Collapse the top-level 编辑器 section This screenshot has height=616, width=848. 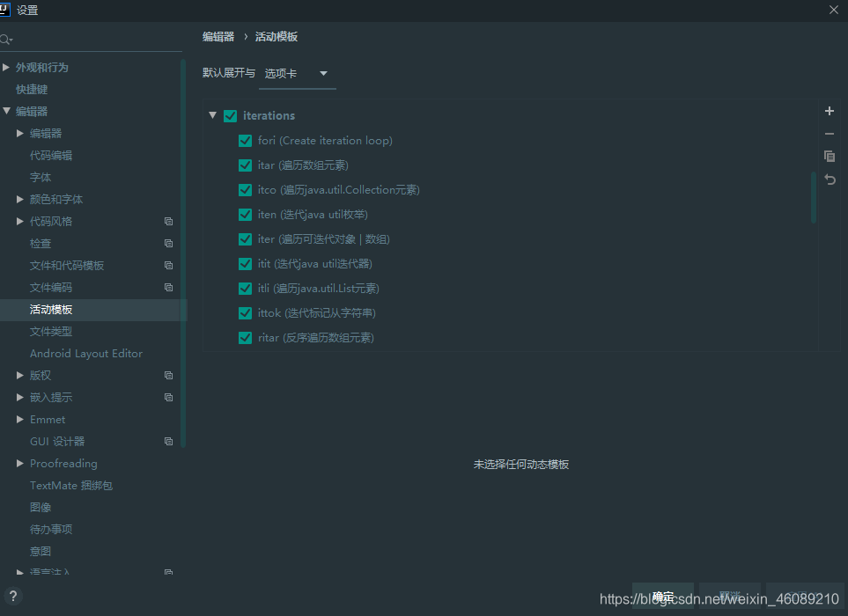[6, 111]
